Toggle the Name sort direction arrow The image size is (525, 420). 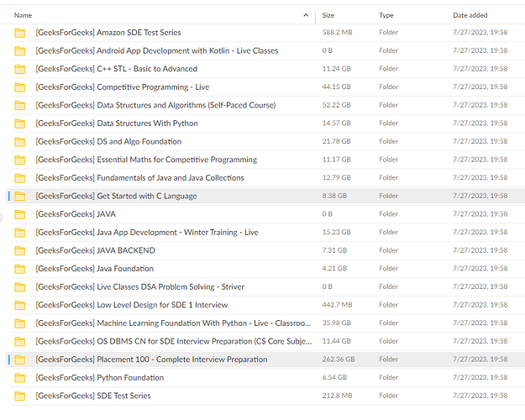[306, 15]
